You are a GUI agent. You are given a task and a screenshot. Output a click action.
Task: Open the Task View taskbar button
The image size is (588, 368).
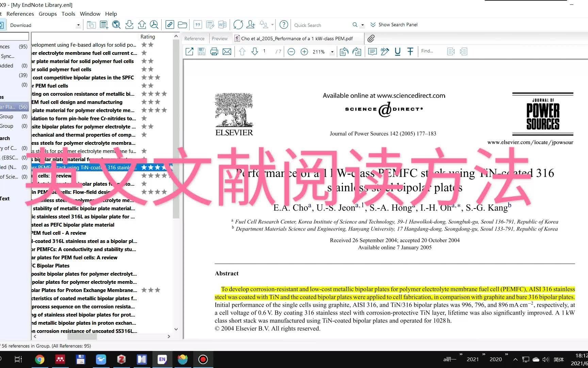click(18, 359)
